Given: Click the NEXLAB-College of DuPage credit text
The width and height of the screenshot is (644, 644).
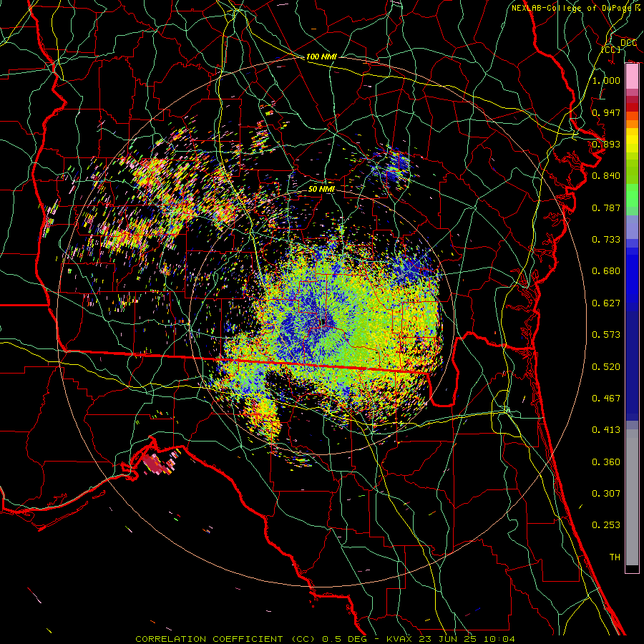Looking at the screenshot, I should click(x=576, y=8).
